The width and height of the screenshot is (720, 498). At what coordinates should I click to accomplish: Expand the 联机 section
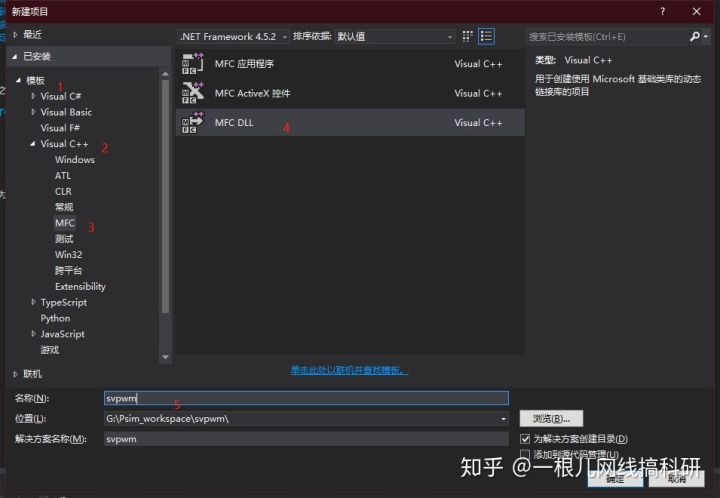[15, 374]
